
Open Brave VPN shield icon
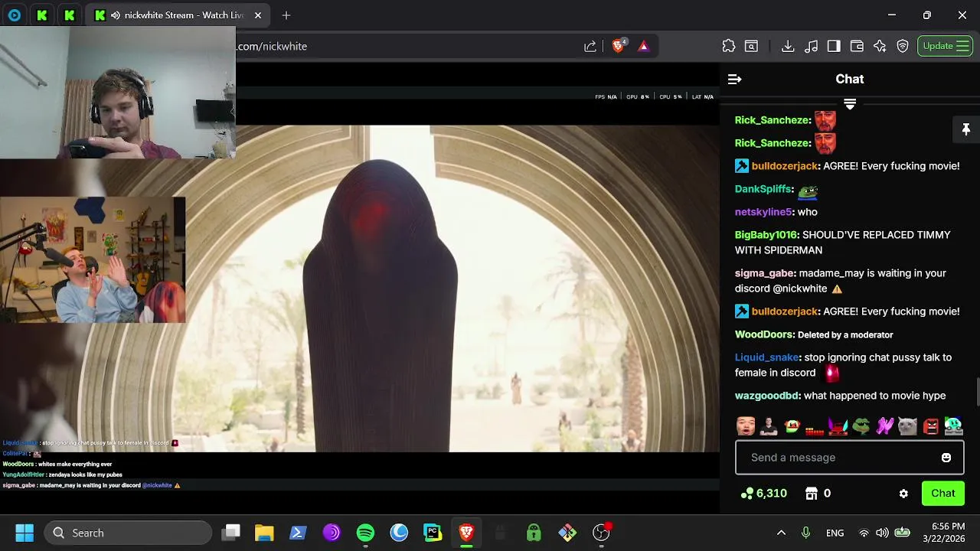pyautogui.click(x=903, y=46)
